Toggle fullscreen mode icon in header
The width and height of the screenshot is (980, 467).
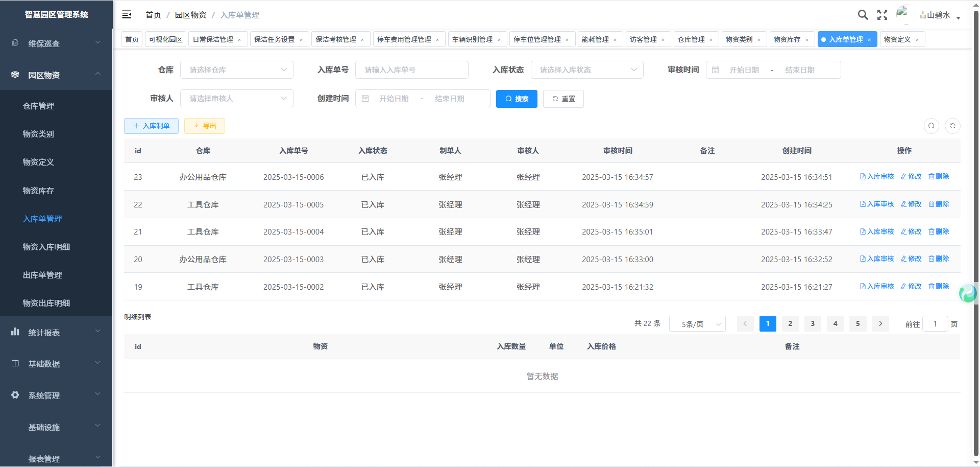882,15
